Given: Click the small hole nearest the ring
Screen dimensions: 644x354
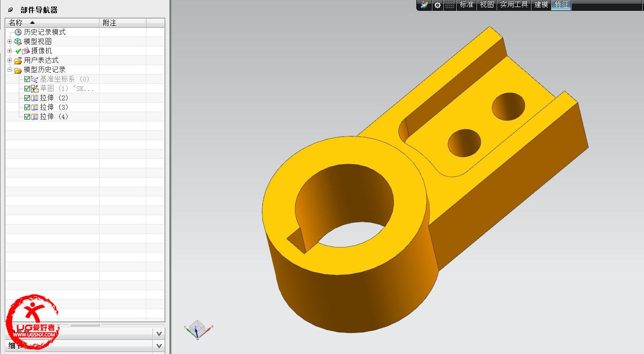Looking at the screenshot, I should [x=465, y=143].
